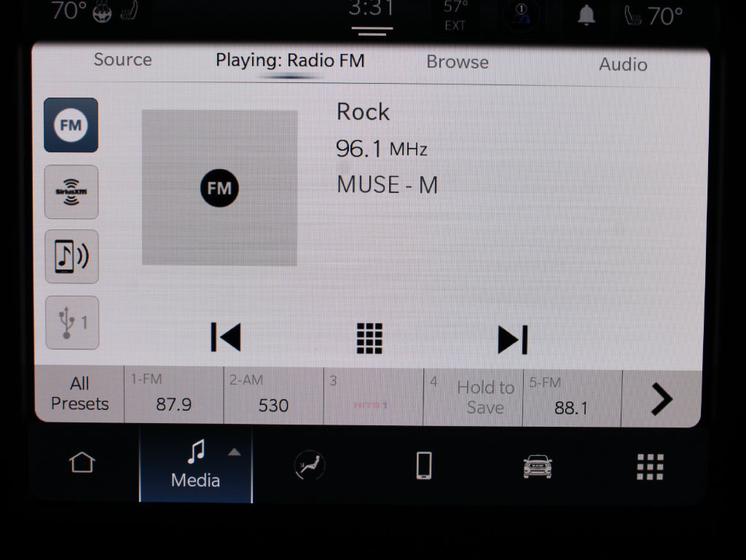Open the seat comfort controls

tap(309, 465)
